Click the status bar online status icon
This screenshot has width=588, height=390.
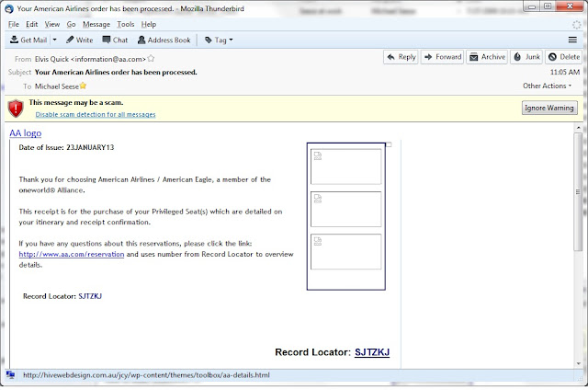click(10, 374)
